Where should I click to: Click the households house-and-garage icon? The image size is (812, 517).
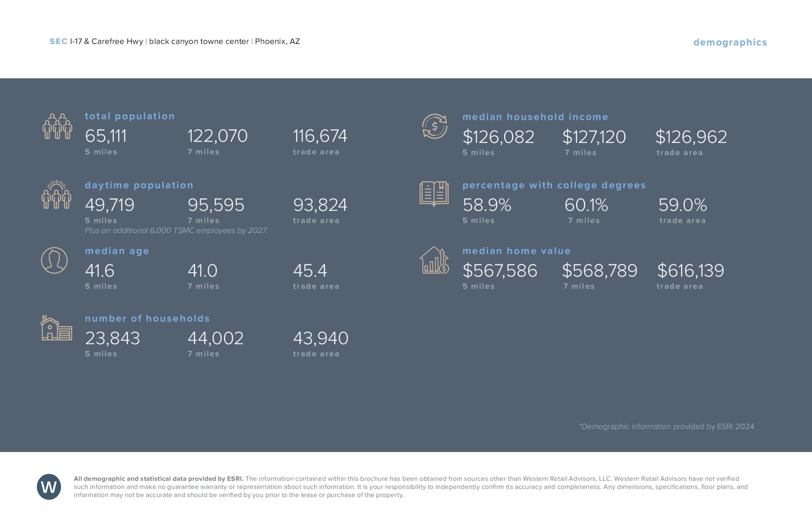tap(56, 328)
